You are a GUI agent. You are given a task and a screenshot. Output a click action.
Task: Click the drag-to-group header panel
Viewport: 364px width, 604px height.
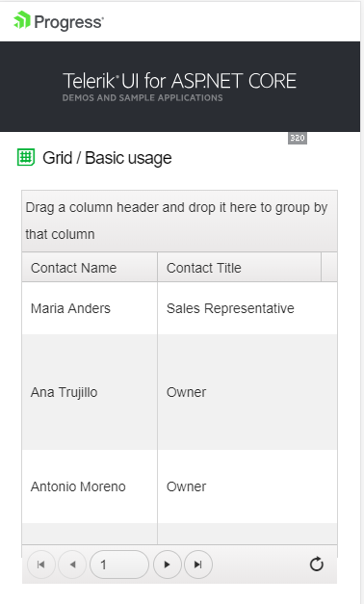coord(179,221)
